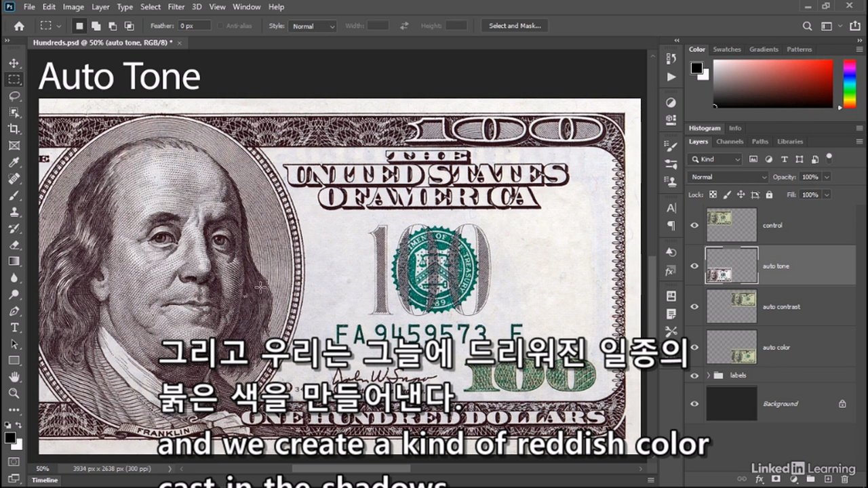The image size is (868, 488).
Task: Create a new layer with plus icon
Action: click(828, 479)
